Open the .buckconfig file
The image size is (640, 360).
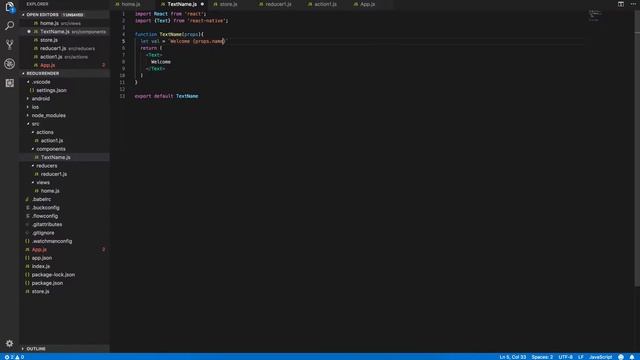64,207
